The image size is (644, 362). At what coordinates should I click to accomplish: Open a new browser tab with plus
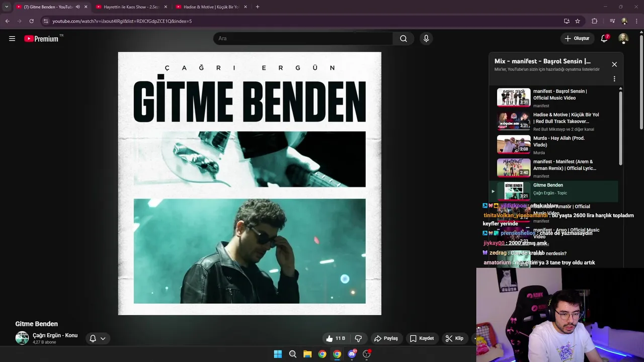tap(258, 7)
